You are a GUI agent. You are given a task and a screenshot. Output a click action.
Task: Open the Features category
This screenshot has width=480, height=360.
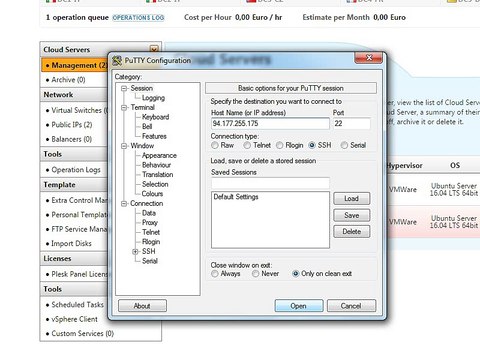[154, 136]
